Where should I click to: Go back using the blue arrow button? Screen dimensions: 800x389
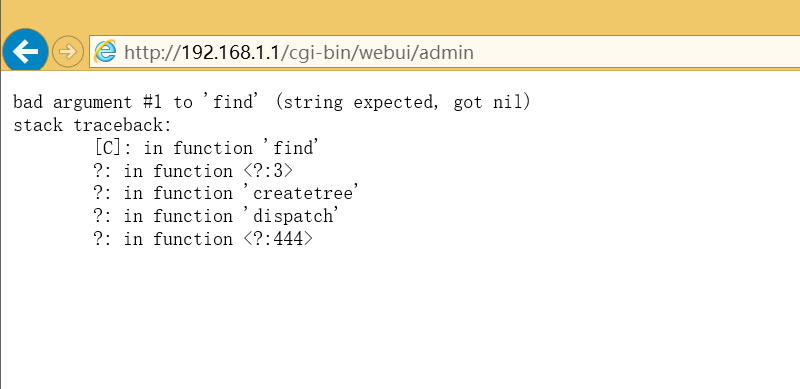coord(25,52)
